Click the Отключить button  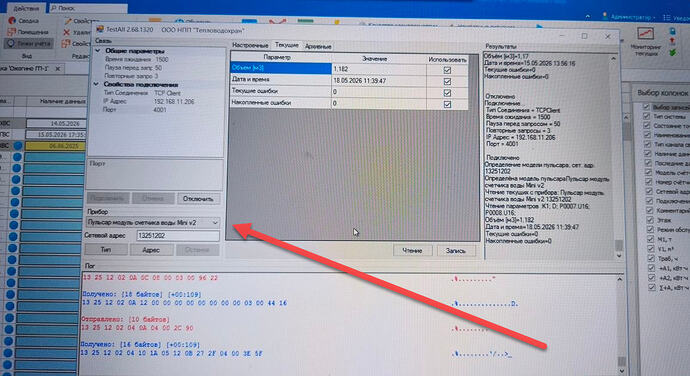(198, 199)
